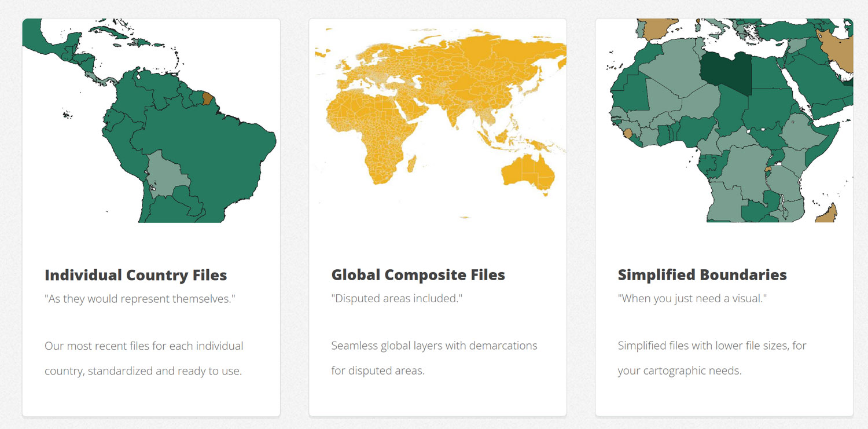Image resolution: width=868 pixels, height=429 pixels.
Task: Click the brown French Guiana region
Action: coord(207,97)
